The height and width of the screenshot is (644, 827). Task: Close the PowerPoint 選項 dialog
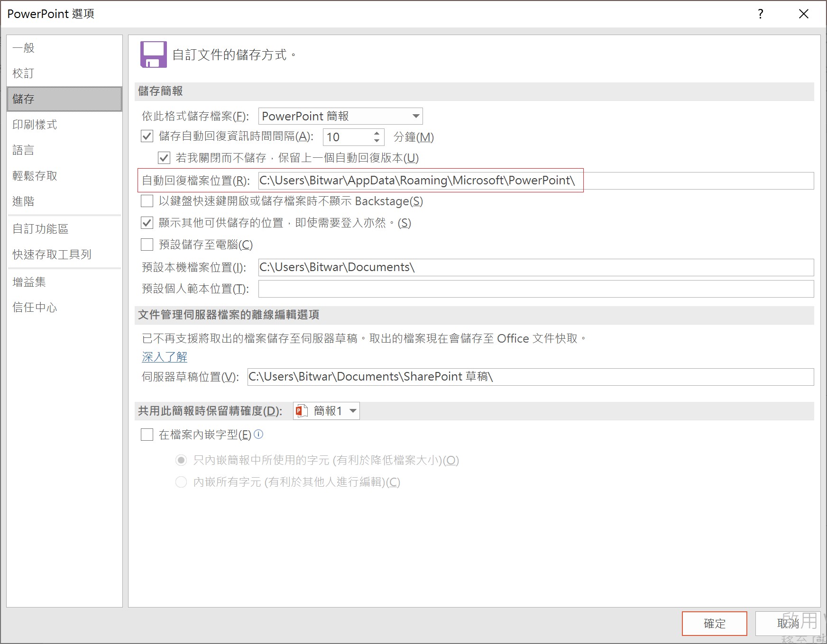[x=803, y=14]
